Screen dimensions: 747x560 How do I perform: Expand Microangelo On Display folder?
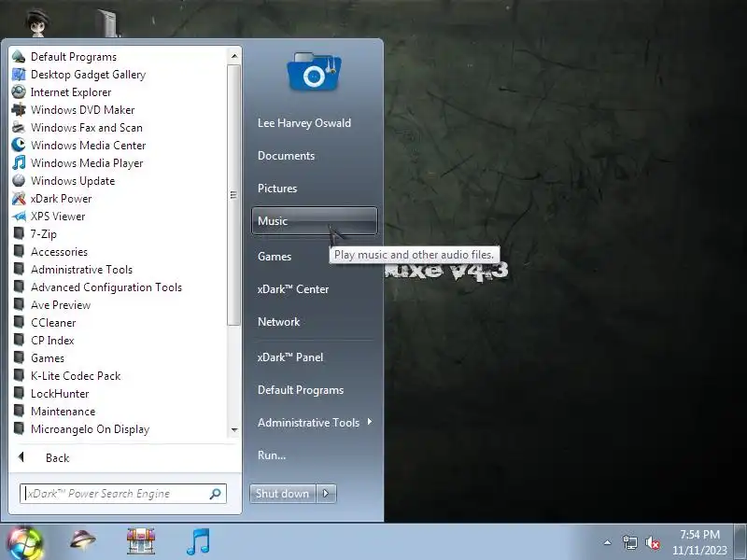coord(81,429)
